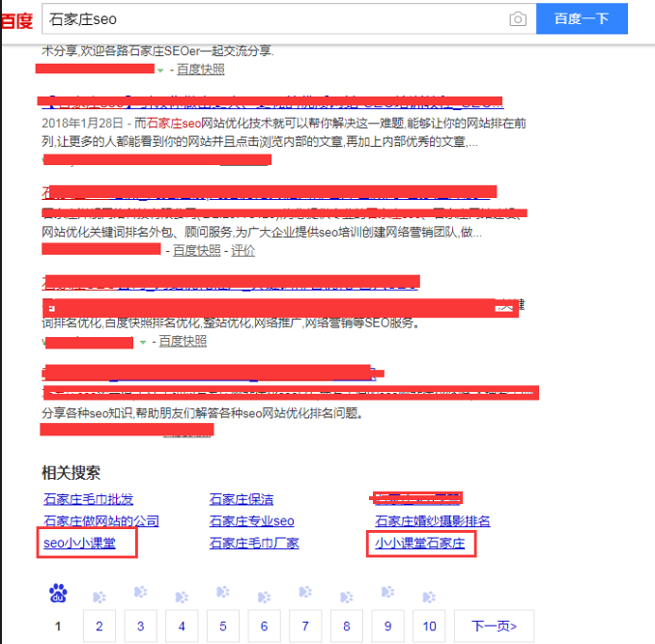This screenshot has height=644, width=655.
Task: Go to results page 6
Action: (264, 626)
